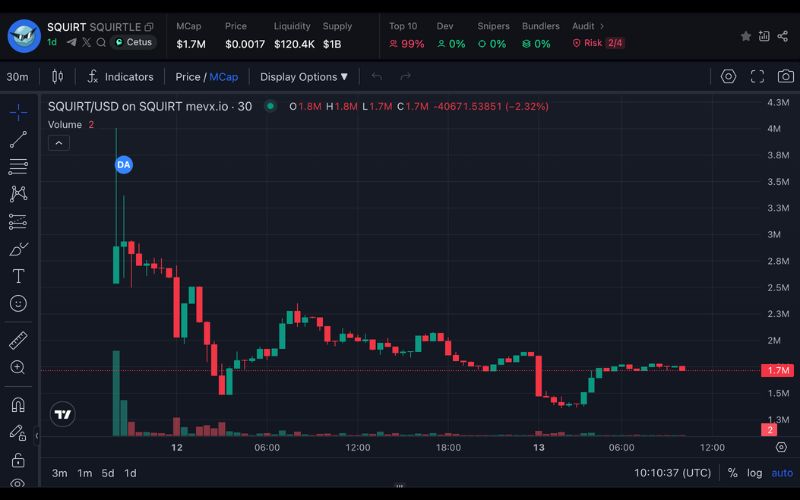
Task: Enter fullscreen chart mode
Action: pos(757,77)
